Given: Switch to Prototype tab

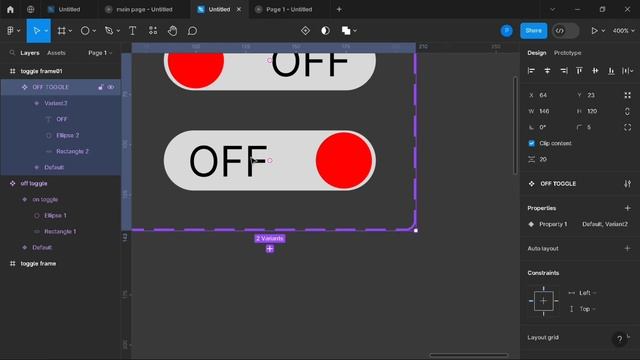Looking at the screenshot, I should tap(567, 53).
